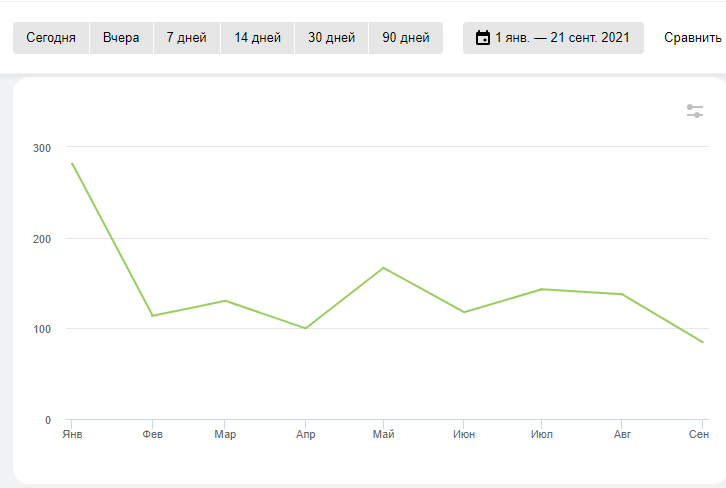Image resolution: width=726 pixels, height=488 pixels.
Task: Click the Авг axis label
Action: (x=622, y=434)
